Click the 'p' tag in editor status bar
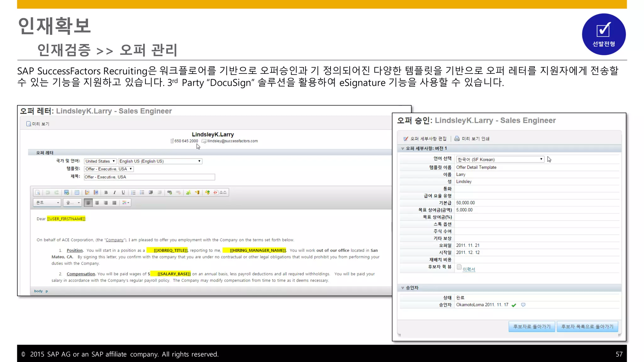The height and width of the screenshot is (362, 644). click(47, 291)
